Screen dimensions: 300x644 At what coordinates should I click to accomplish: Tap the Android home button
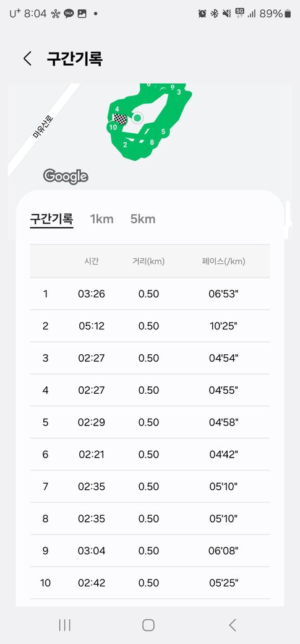[148, 625]
